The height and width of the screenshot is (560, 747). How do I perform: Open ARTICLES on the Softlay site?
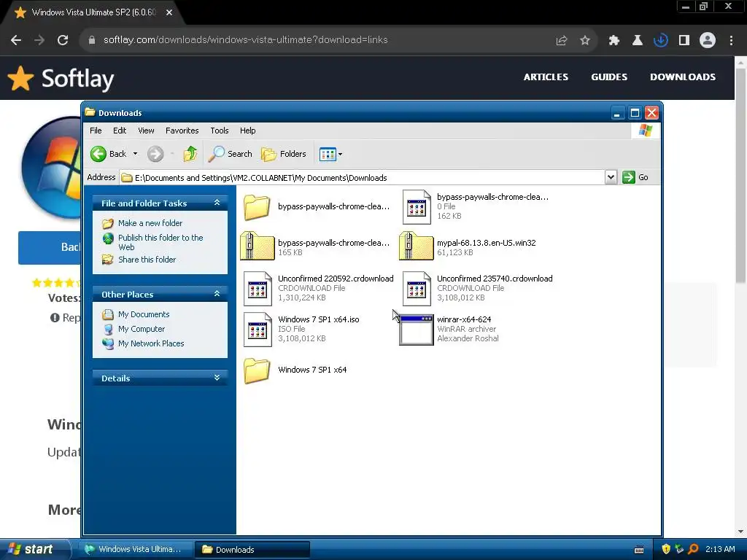(546, 77)
